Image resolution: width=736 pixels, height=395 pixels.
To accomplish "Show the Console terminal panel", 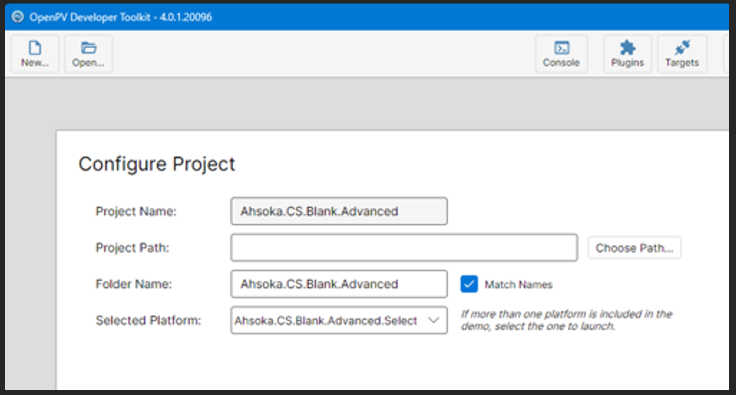I will (x=561, y=54).
